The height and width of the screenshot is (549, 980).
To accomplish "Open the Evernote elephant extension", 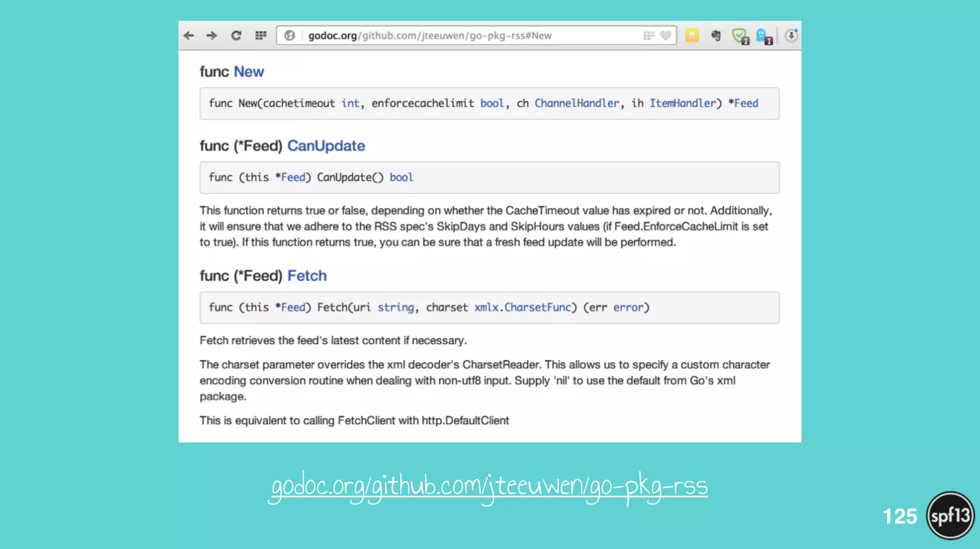I will (716, 35).
